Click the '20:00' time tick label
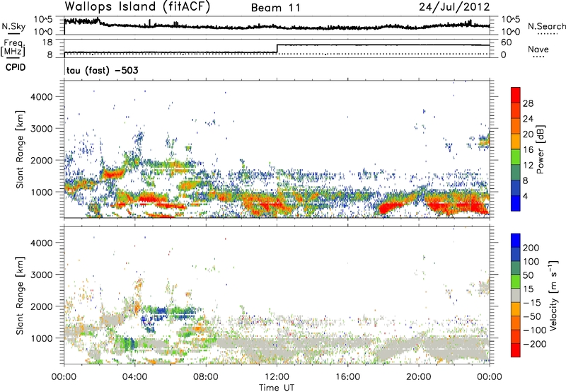The width and height of the screenshot is (566, 392). tap(418, 377)
